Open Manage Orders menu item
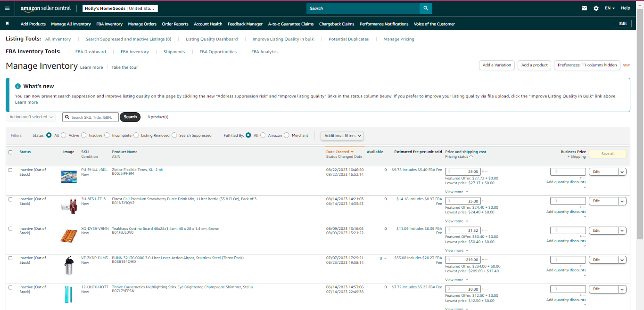644x310 pixels. (x=142, y=24)
